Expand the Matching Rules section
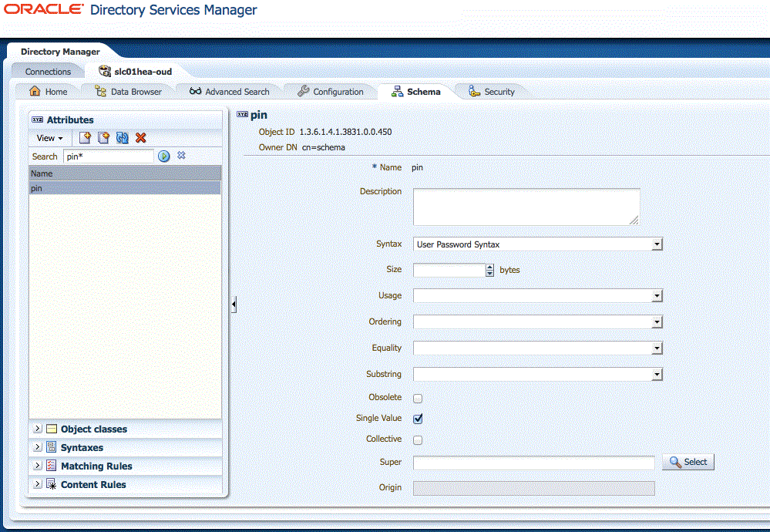The width and height of the screenshot is (770, 532). (x=37, y=465)
